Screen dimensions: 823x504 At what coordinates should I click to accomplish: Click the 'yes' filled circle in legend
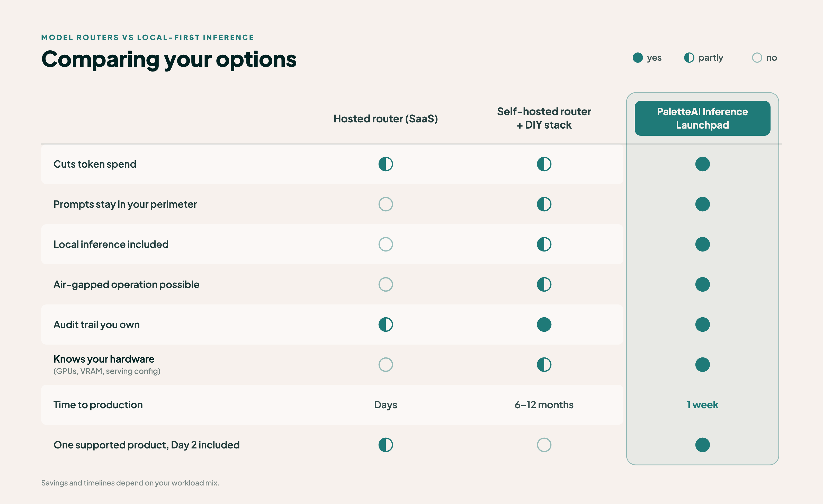coord(638,57)
